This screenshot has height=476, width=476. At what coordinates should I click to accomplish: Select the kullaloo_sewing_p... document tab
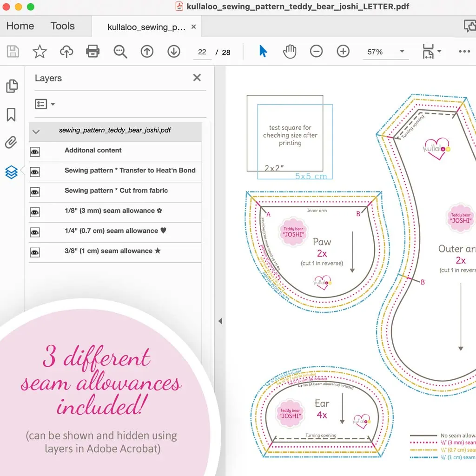click(146, 27)
